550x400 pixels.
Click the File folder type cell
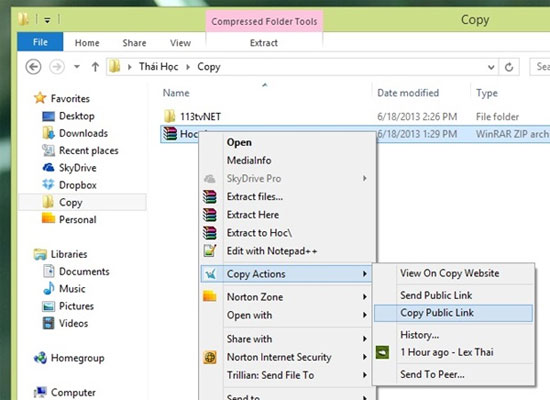point(497,116)
